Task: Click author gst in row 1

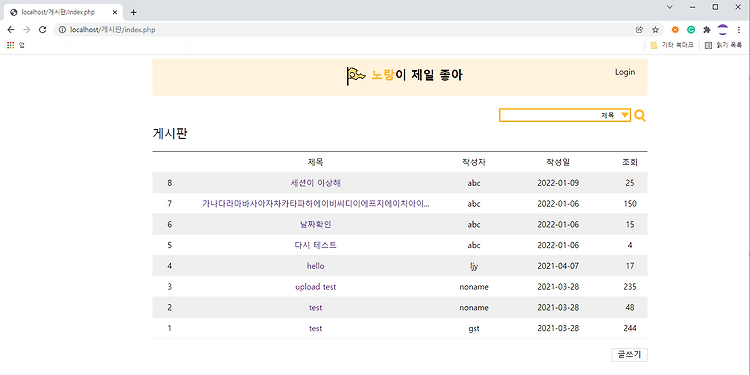Action: tap(474, 329)
